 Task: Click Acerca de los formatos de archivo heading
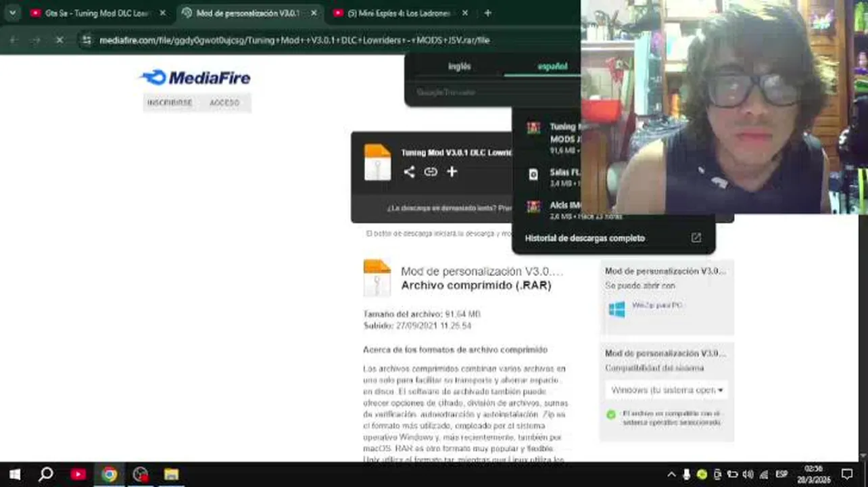[x=455, y=350]
